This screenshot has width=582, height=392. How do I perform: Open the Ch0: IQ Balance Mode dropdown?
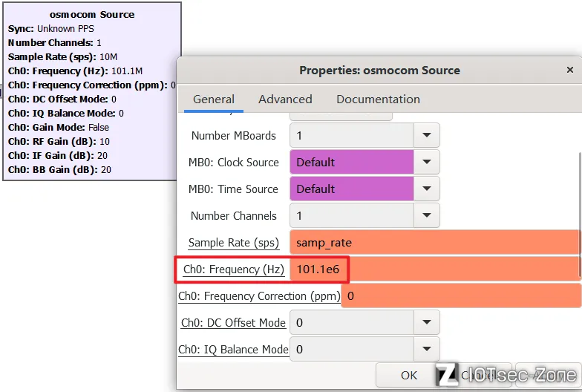[x=427, y=349]
